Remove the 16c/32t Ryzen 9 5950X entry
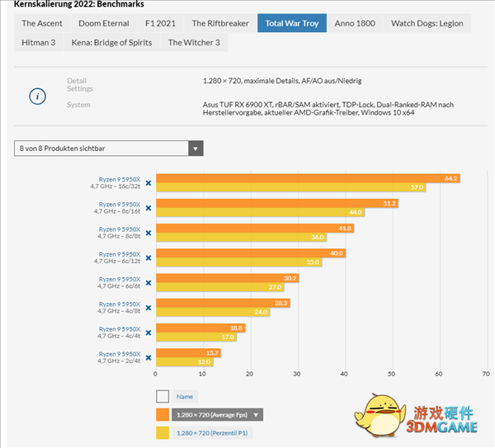495x448 pixels. [148, 183]
